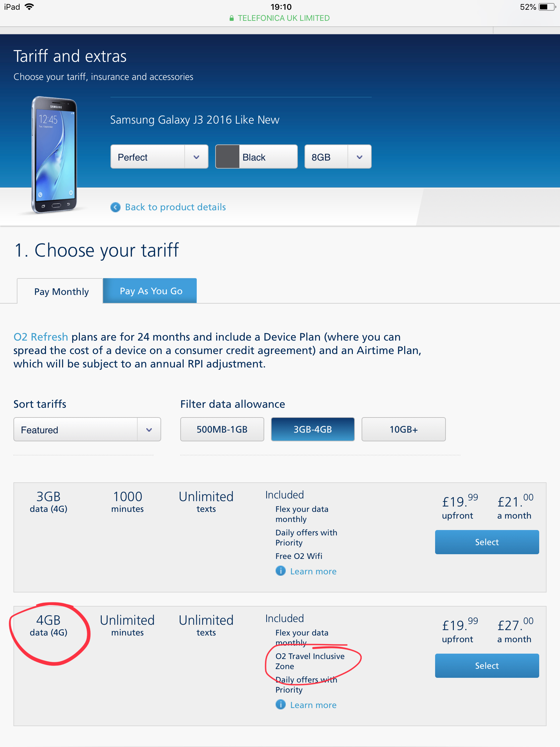This screenshot has height=747, width=560.
Task: Switch to the Pay As You Go tab
Action: 150,291
